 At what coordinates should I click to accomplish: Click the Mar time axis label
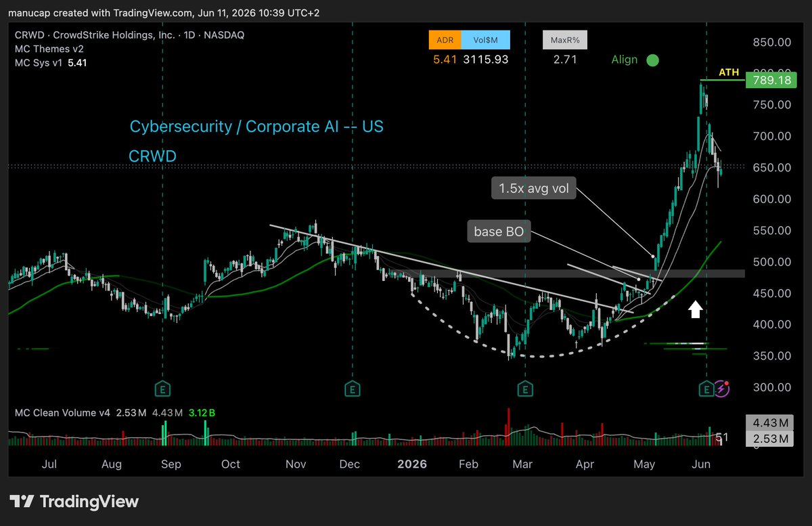pyautogui.click(x=522, y=464)
